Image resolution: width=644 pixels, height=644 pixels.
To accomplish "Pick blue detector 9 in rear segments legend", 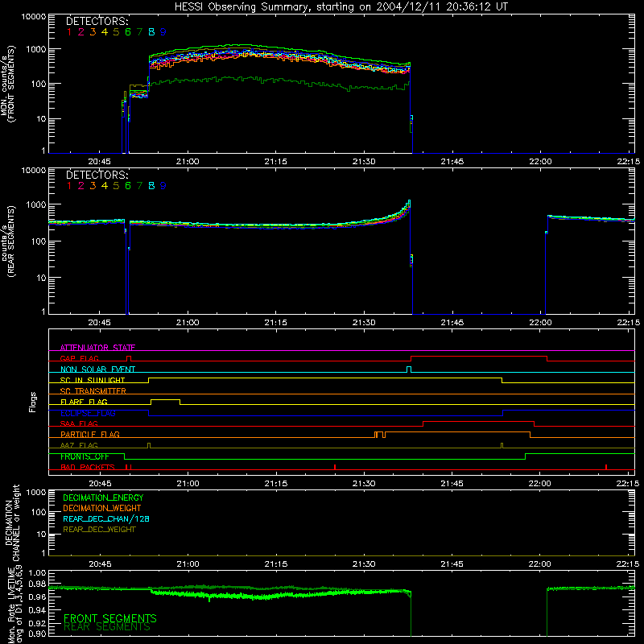I will pos(163,186).
